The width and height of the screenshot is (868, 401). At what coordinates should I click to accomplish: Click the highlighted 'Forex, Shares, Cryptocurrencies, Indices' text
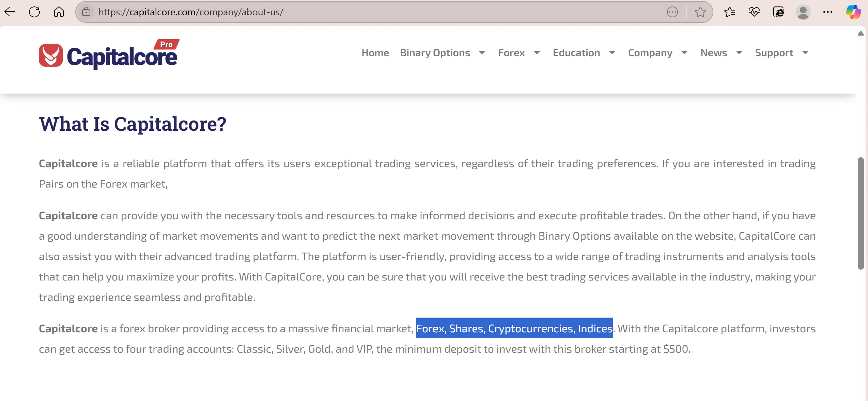514,328
